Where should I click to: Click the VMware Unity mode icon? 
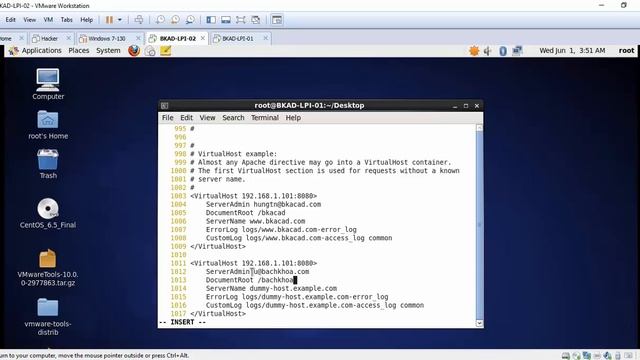(256, 20)
